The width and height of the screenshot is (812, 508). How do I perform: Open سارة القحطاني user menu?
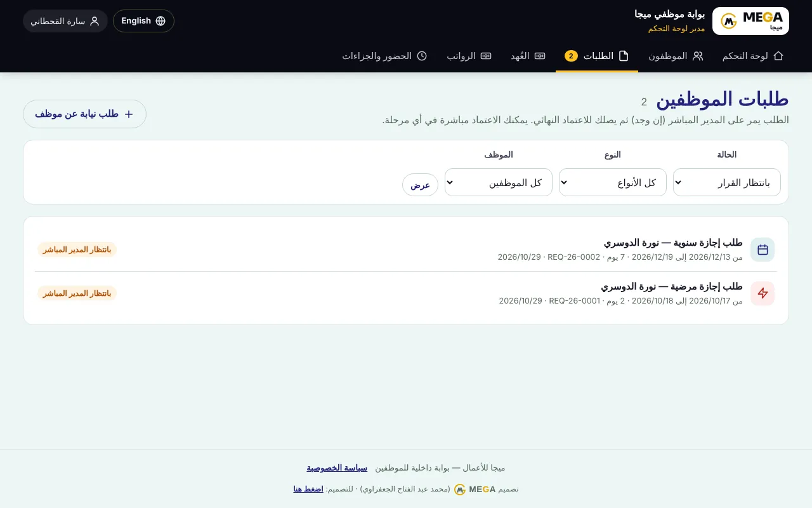click(65, 21)
